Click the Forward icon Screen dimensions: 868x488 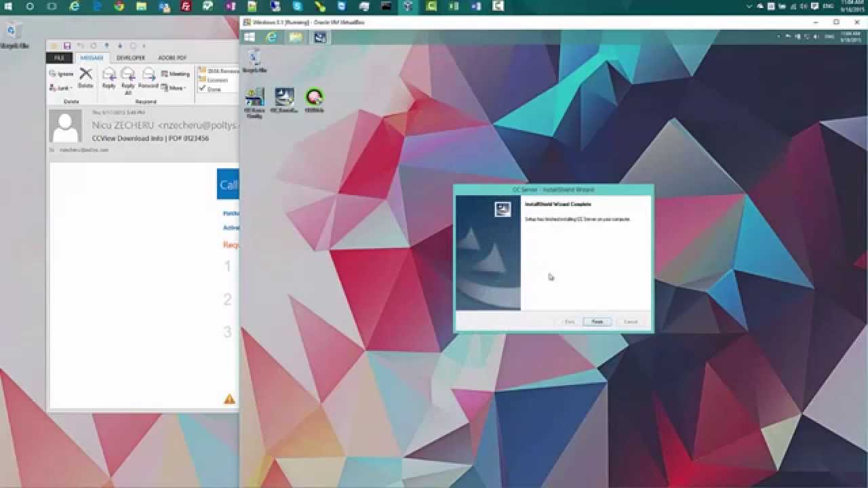pos(148,79)
